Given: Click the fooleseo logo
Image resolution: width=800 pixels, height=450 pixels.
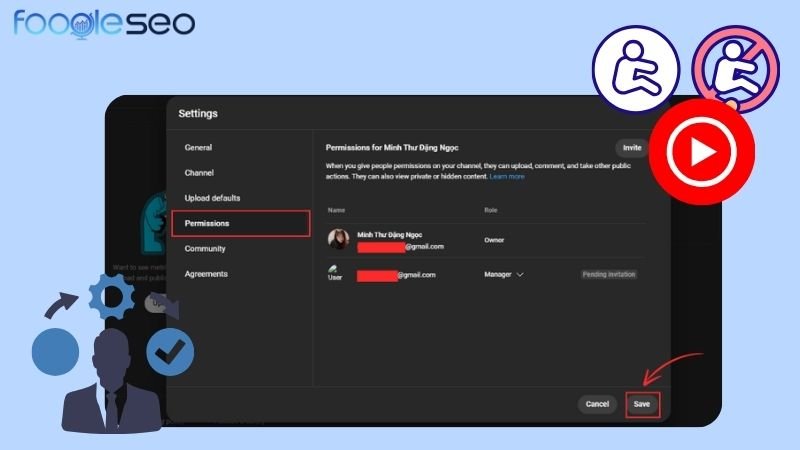Looking at the screenshot, I should click(x=104, y=23).
